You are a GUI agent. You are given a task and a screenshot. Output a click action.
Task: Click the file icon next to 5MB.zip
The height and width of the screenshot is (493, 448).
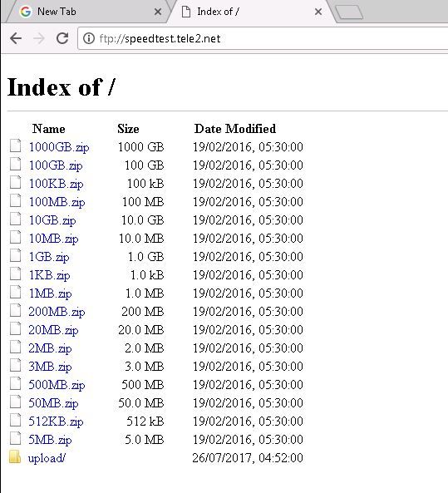[x=16, y=438]
